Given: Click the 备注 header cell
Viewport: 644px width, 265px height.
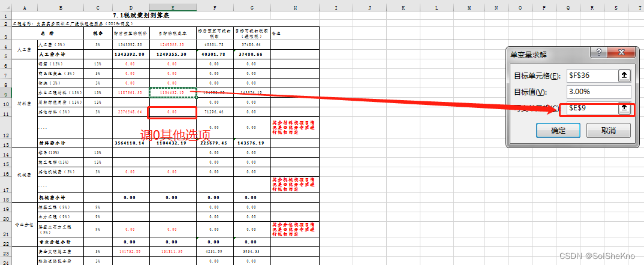Looking at the screenshot, I should click(295, 34).
